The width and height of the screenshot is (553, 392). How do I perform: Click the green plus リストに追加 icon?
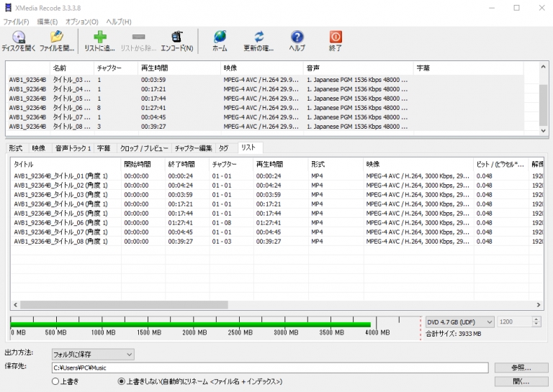100,37
